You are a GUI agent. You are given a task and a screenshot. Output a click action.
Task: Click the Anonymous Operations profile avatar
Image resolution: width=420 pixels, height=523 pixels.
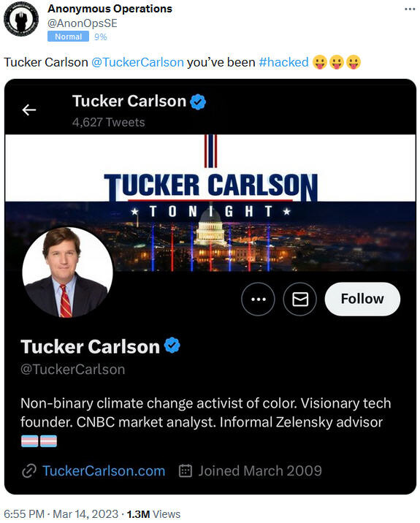[21, 19]
